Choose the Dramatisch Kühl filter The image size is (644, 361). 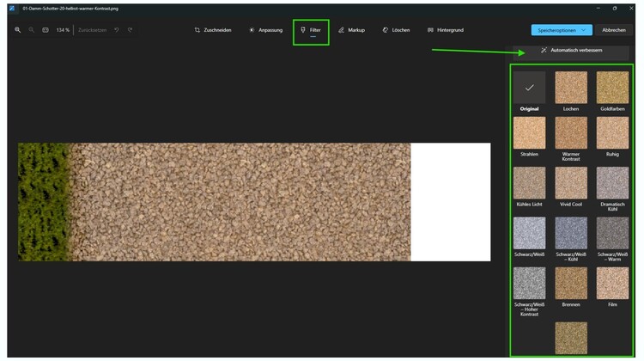click(x=612, y=182)
